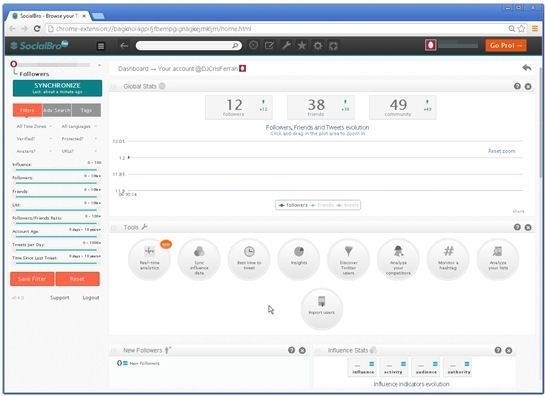Image resolution: width=545 pixels, height=396 pixels.
Task: Open the Verified? filter dropdown
Action: (34, 139)
